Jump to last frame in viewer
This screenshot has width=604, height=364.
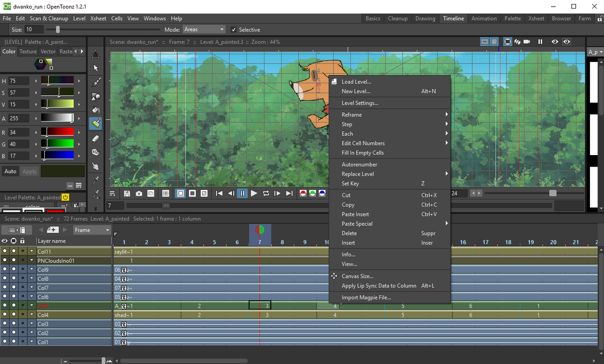coord(289,193)
